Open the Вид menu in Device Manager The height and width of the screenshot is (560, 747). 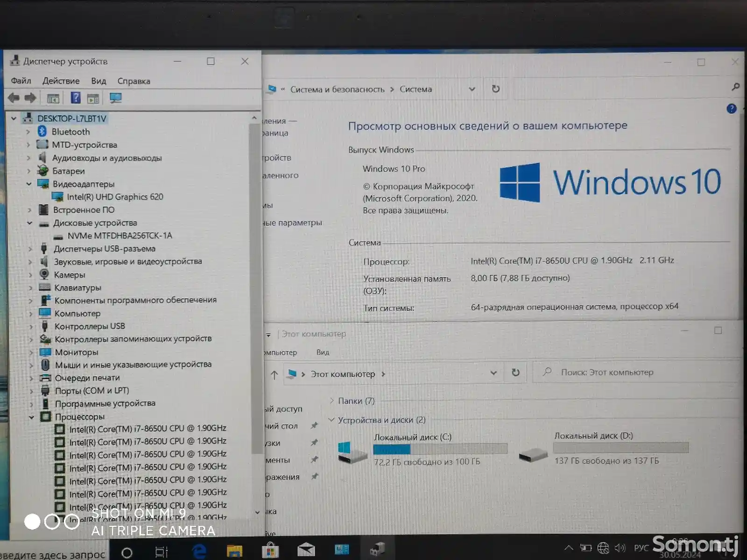99,81
